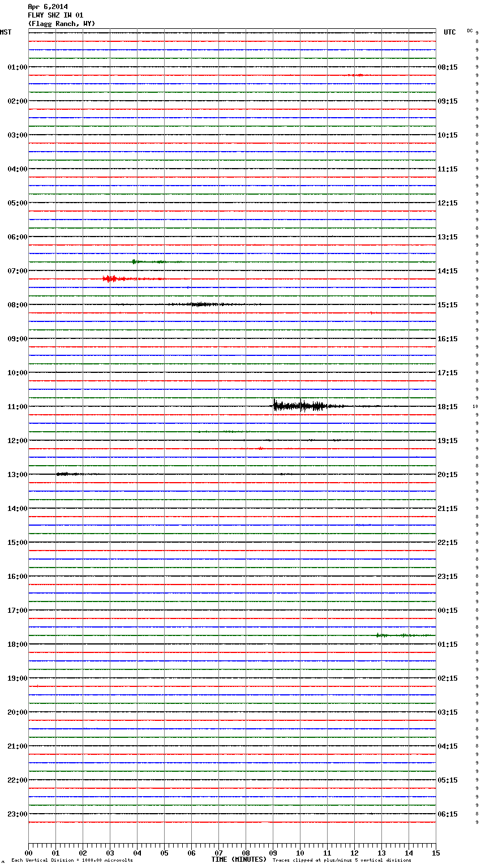Image resolution: width=481 pixels, height=868 pixels.
Task: Pick the 06:00 MST time label
Action: pyautogui.click(x=17, y=237)
